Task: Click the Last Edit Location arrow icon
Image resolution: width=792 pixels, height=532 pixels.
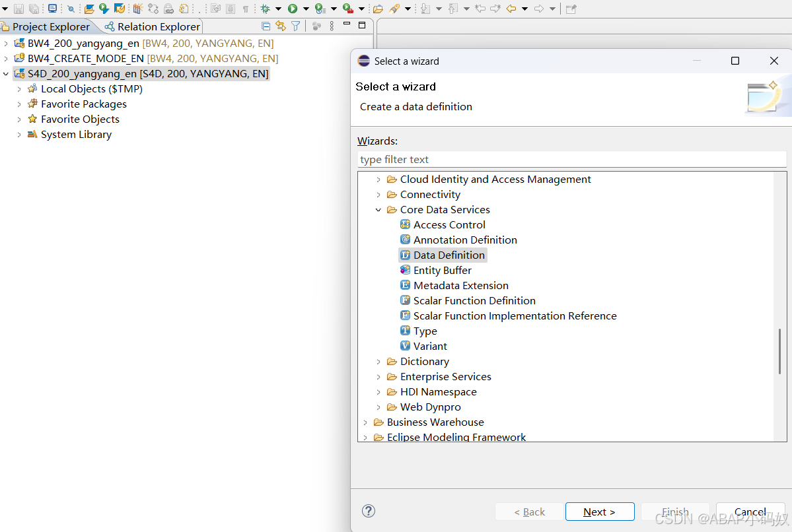Action: 480,9
